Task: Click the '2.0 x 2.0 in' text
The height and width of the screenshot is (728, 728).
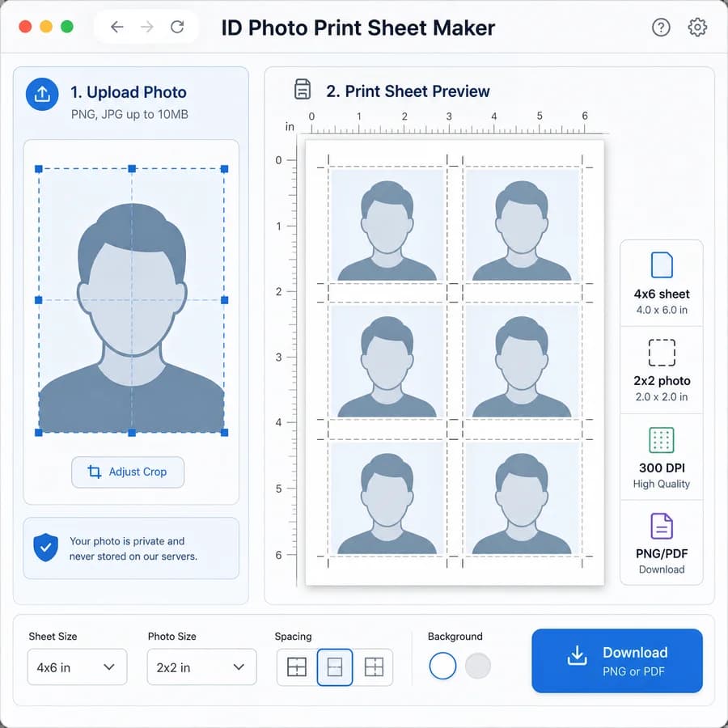Action: [x=662, y=397]
